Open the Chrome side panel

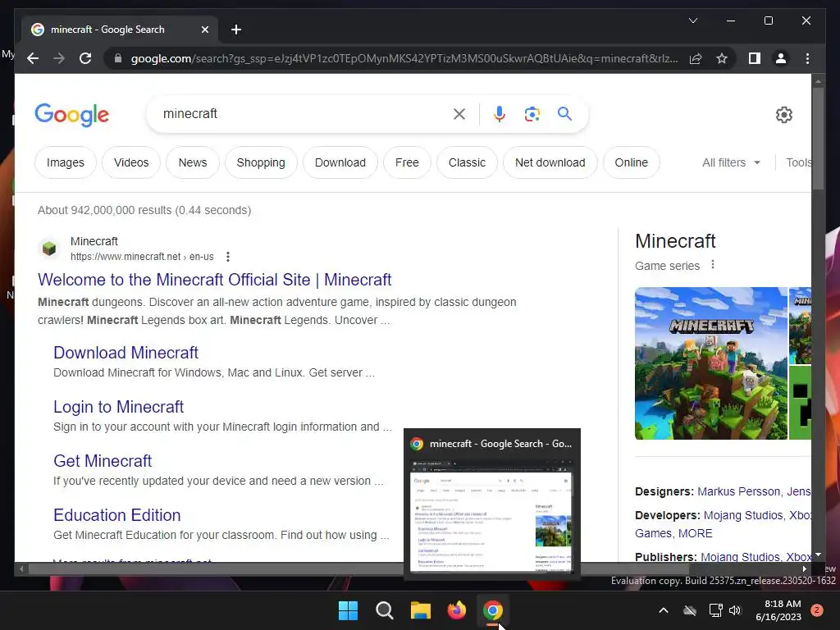[755, 58]
